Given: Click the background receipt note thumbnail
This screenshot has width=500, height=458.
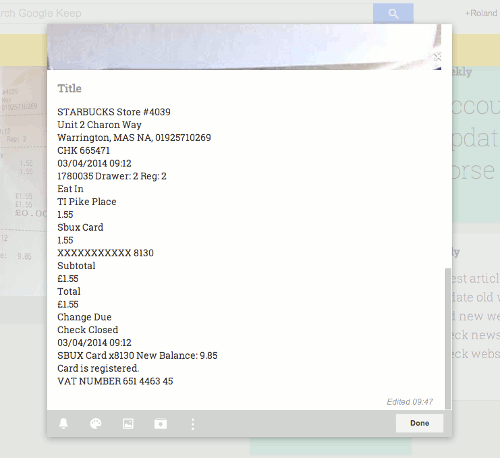Looking at the screenshot, I should click(23, 182).
